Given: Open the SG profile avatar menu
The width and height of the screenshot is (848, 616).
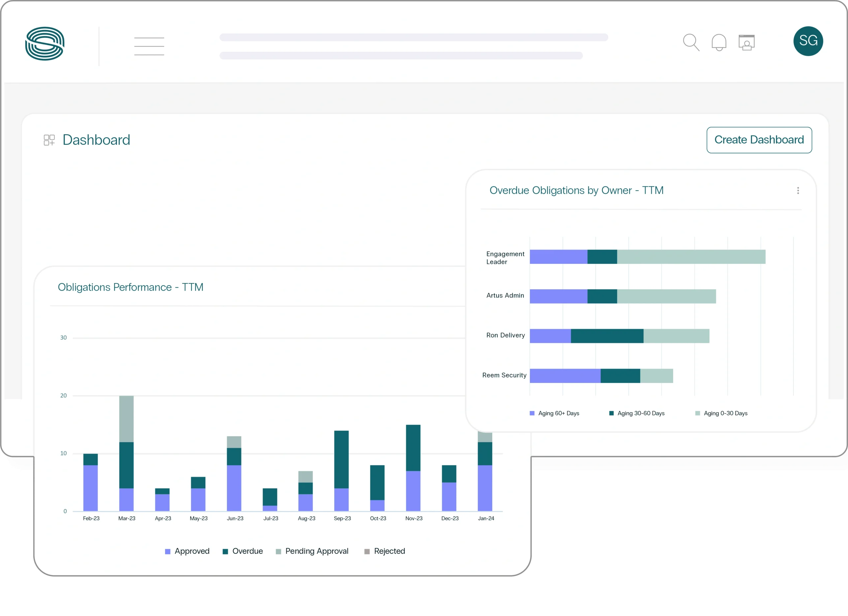Looking at the screenshot, I should point(808,41).
